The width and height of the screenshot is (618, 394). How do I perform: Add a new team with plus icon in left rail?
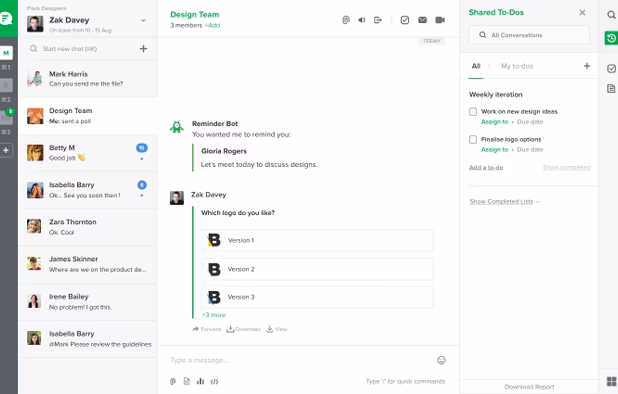pos(6,150)
